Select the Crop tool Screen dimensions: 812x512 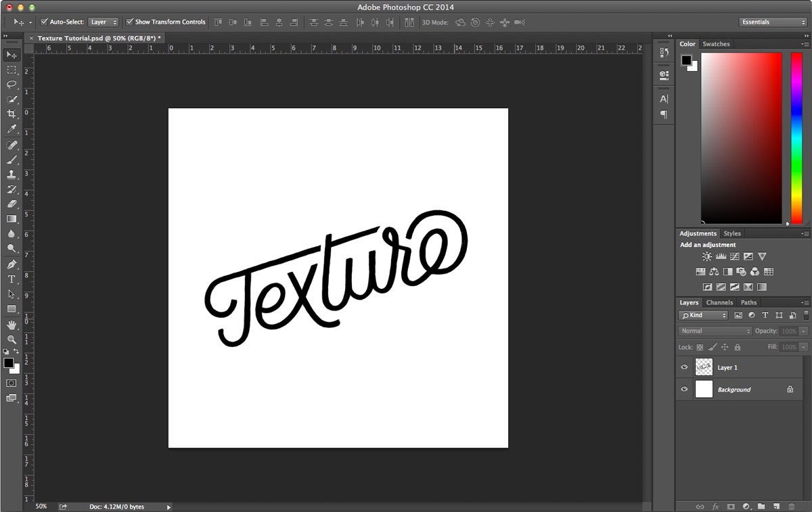point(12,114)
